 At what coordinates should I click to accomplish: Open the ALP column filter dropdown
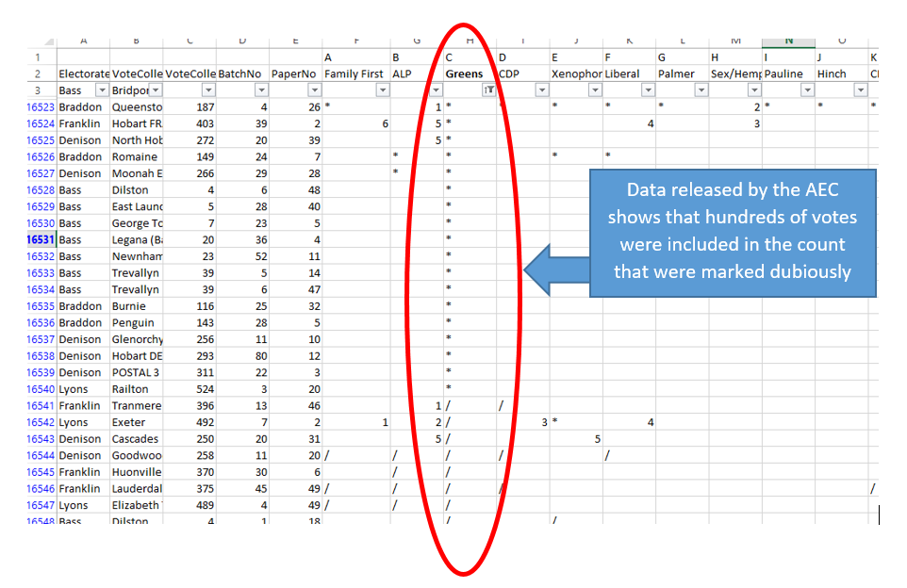coord(437,90)
